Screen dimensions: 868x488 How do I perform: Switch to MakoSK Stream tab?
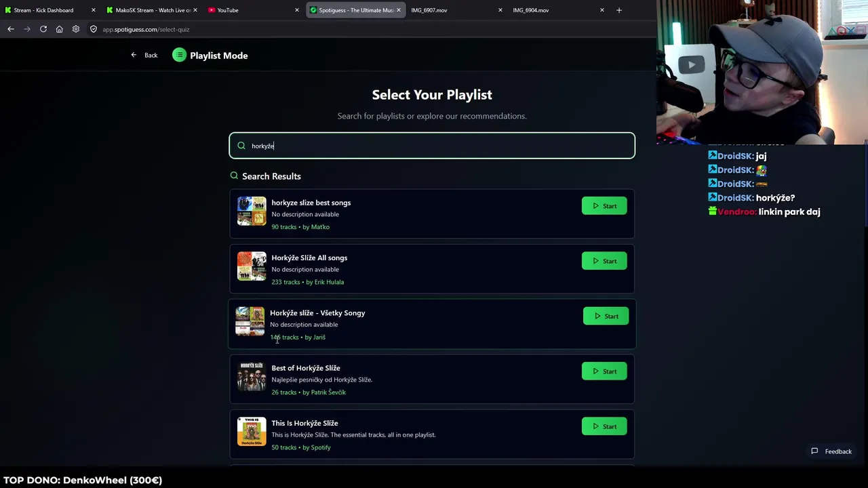153,10
